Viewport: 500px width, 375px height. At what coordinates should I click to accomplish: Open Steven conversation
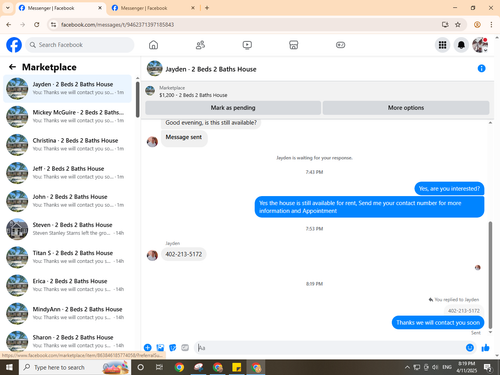tap(67, 229)
